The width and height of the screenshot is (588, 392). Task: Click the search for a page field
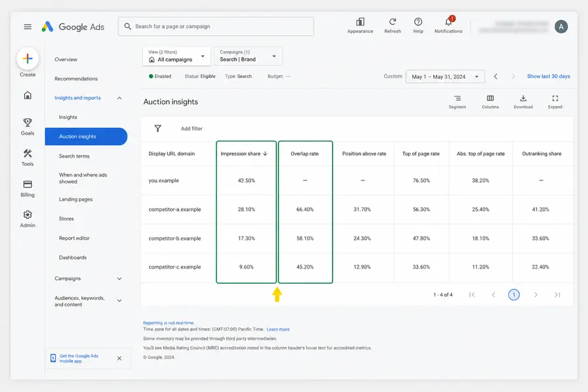tap(216, 27)
